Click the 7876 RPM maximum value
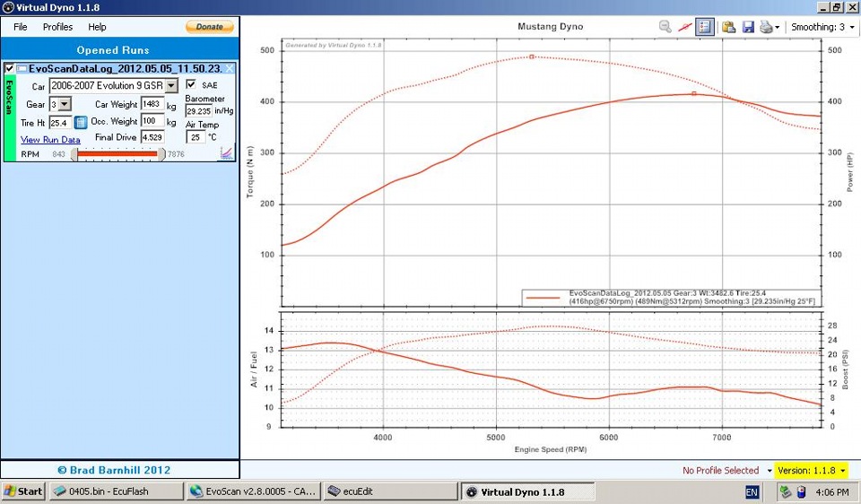The width and height of the screenshot is (861, 504). (176, 154)
